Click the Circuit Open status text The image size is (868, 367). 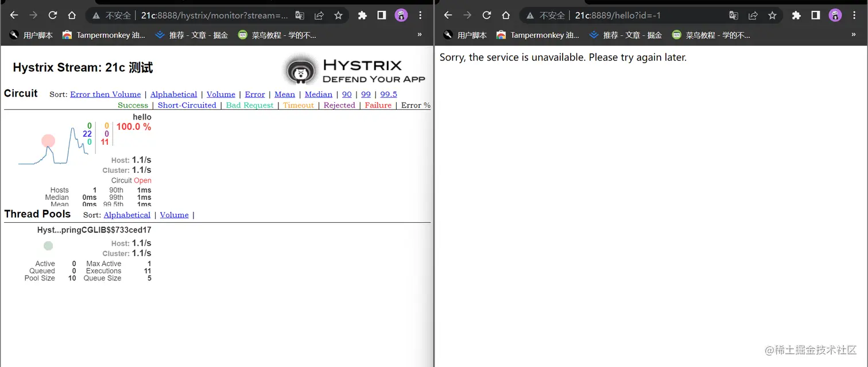point(131,180)
